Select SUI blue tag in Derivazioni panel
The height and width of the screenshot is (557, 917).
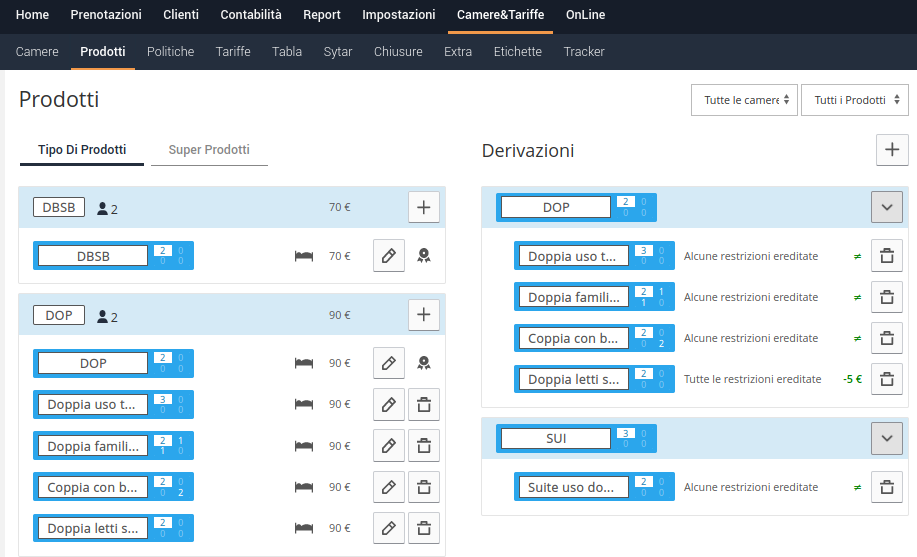point(576,438)
